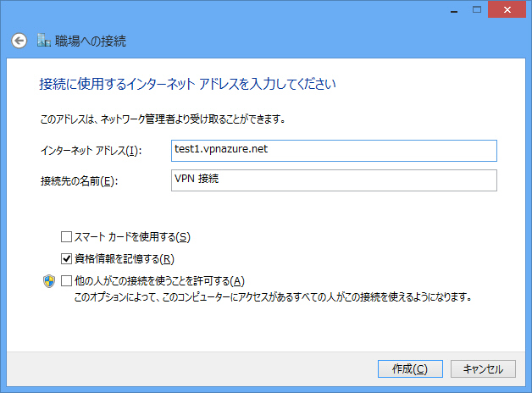
Task: Minimize the 職場への接続 window
Action: (x=454, y=10)
